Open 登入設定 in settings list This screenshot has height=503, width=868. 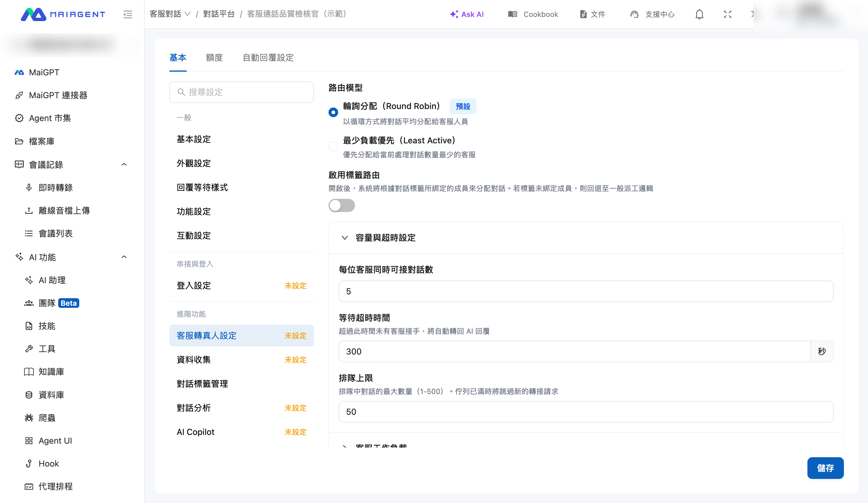pyautogui.click(x=241, y=286)
